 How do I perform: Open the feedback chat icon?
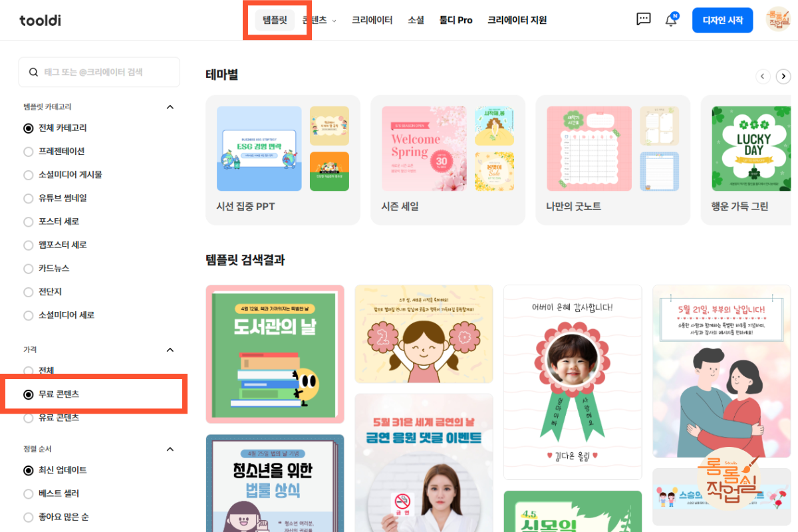click(x=643, y=19)
